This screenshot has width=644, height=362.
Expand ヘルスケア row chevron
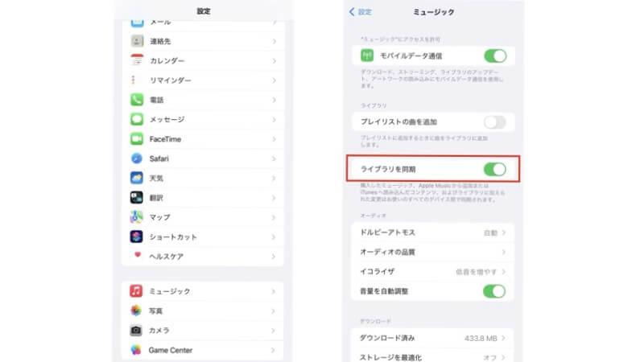click(274, 257)
